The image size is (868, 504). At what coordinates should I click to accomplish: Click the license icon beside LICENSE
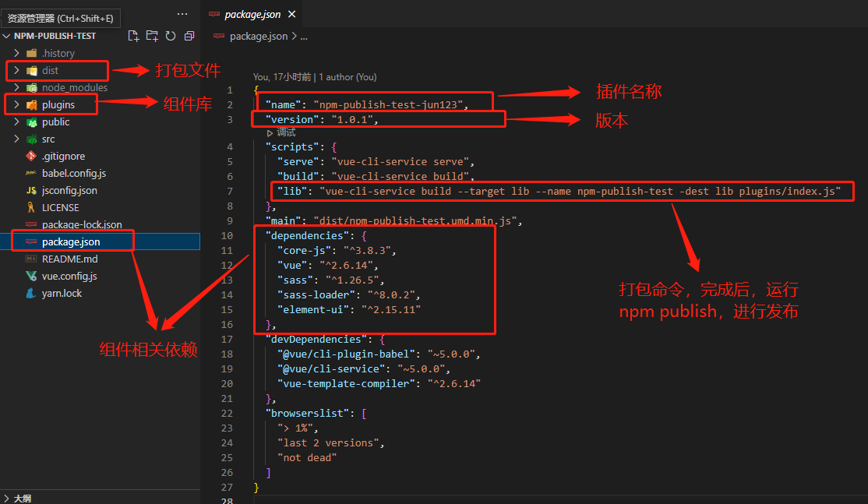tap(31, 207)
